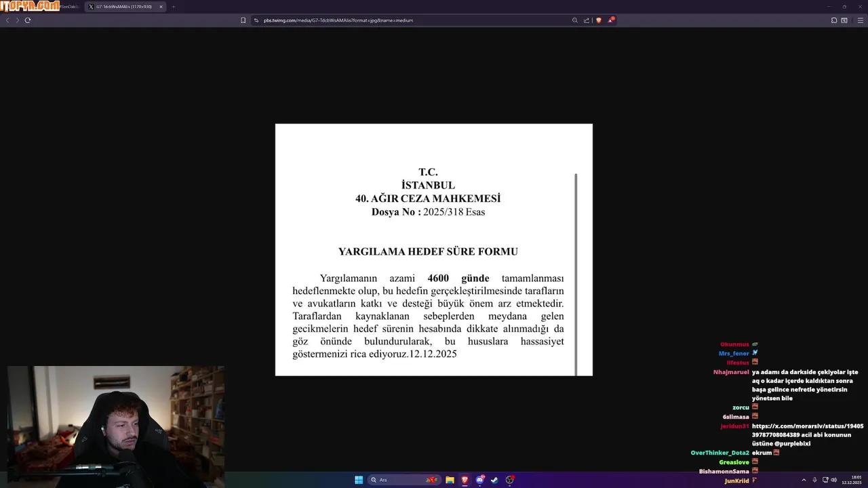The height and width of the screenshot is (488, 868).
Task: Click chat username OverThinker_Dota2
Action: [x=719, y=453]
